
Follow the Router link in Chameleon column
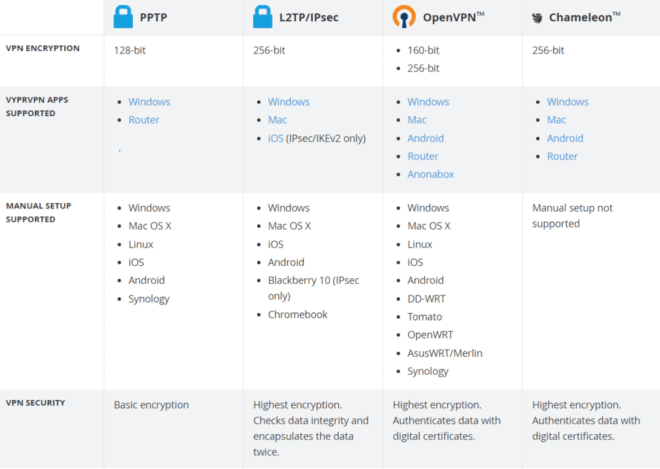point(562,157)
